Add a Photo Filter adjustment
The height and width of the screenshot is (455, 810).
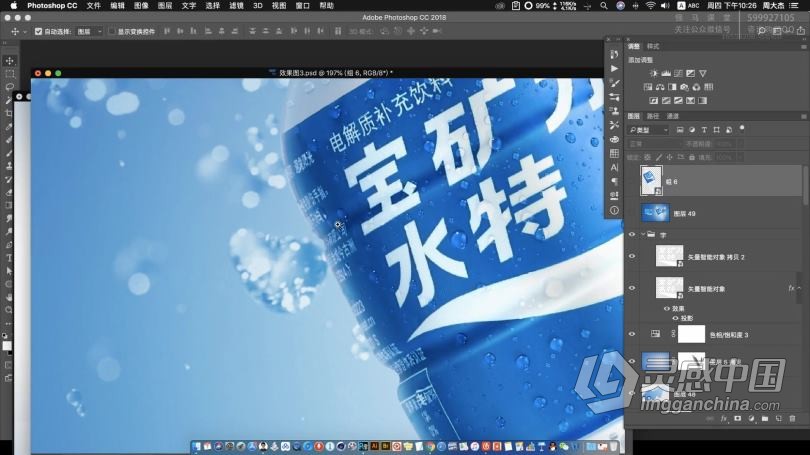click(x=684, y=87)
